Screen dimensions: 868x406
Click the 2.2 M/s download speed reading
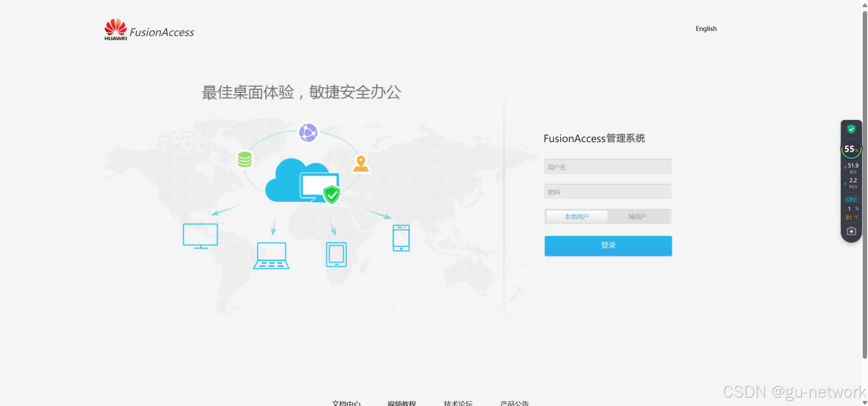point(852,183)
